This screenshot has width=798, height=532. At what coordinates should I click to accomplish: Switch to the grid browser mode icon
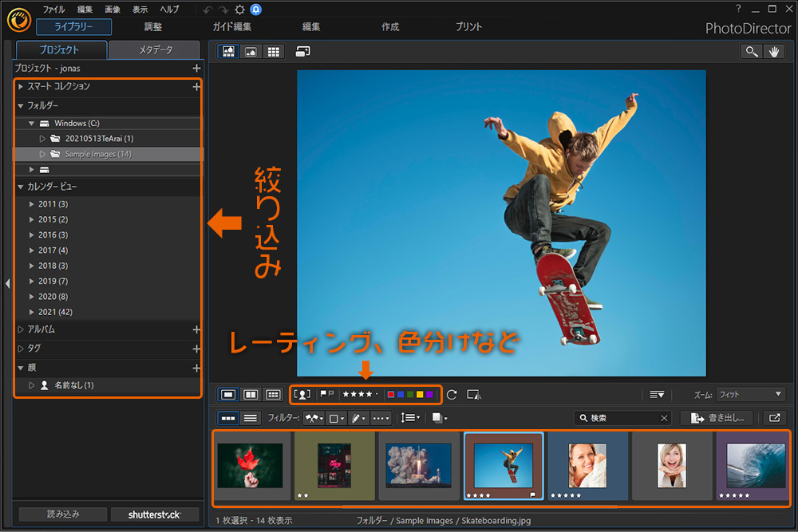(273, 51)
